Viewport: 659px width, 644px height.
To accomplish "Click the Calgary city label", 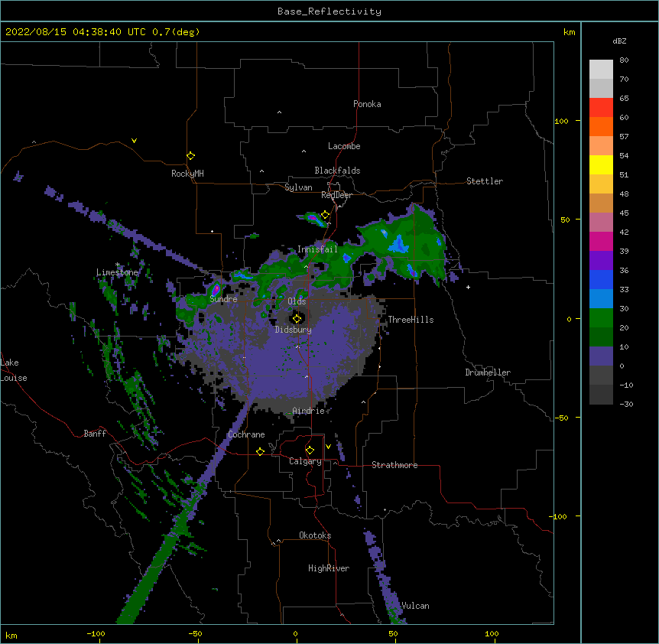I will 305,461.
